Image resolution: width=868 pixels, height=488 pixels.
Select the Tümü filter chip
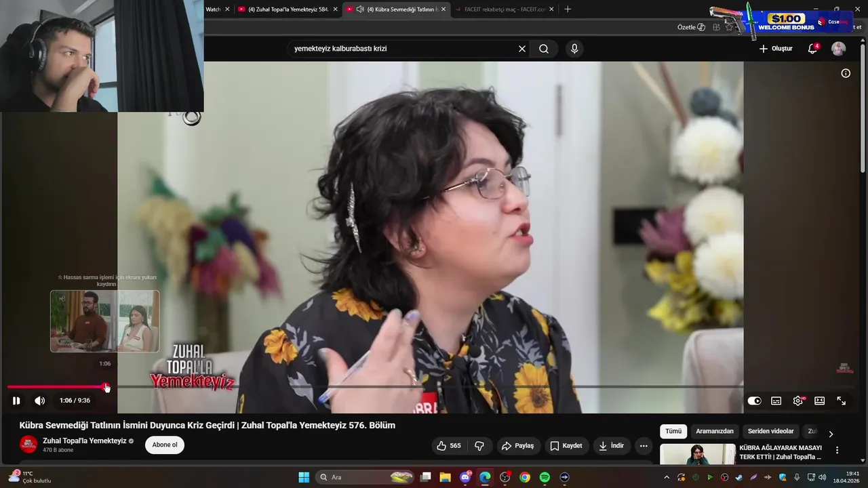[673, 431]
